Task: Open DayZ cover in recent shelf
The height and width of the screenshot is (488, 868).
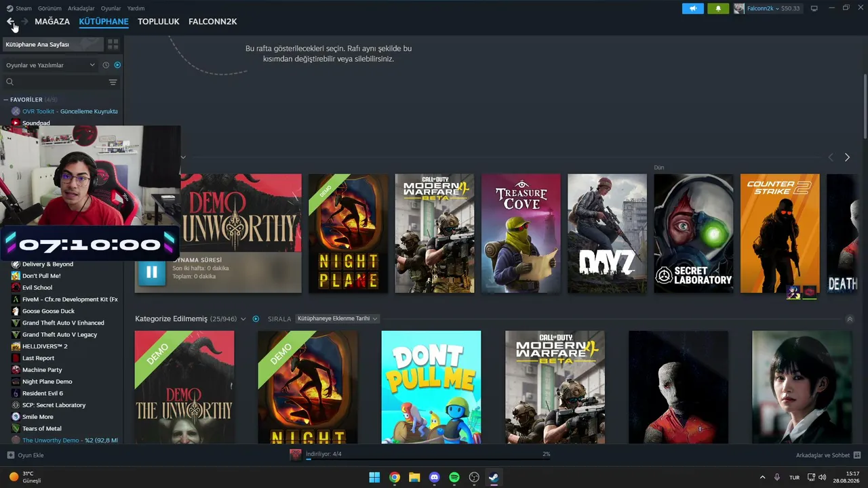Action: (607, 234)
